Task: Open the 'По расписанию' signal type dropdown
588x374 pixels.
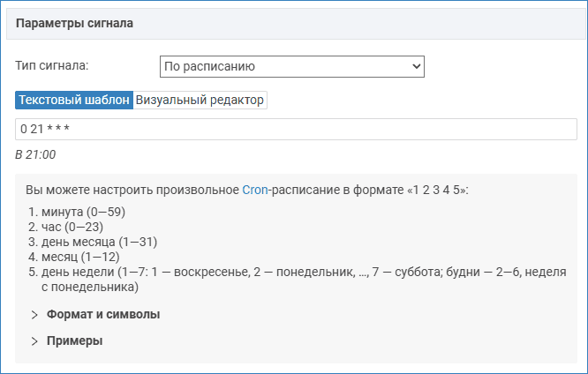Action: click(x=291, y=67)
